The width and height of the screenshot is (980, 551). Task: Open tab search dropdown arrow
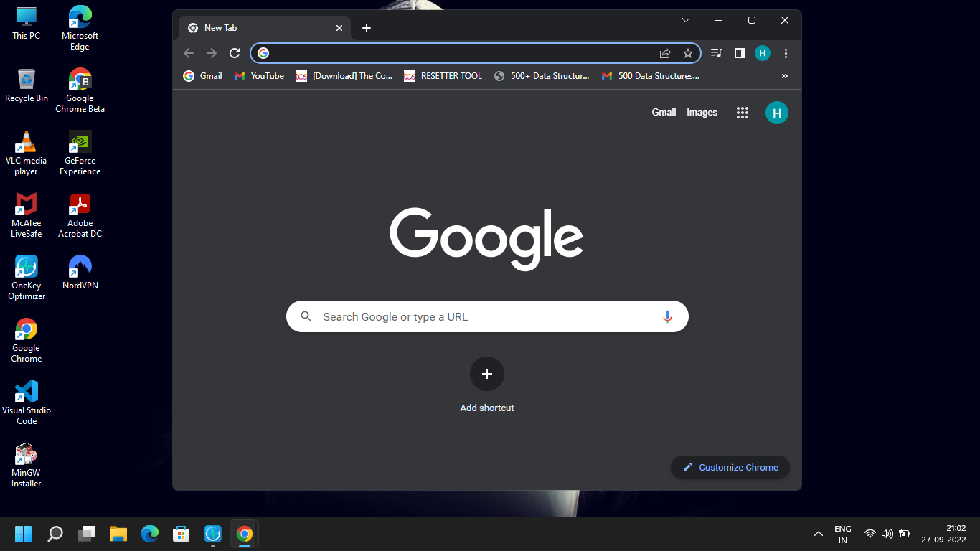(685, 20)
